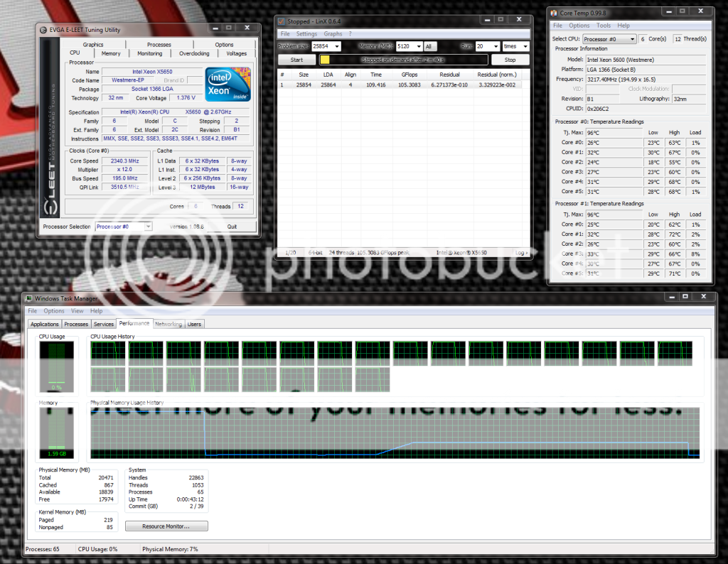
Task: Click the Residual (norm.) column header
Action: click(496, 74)
